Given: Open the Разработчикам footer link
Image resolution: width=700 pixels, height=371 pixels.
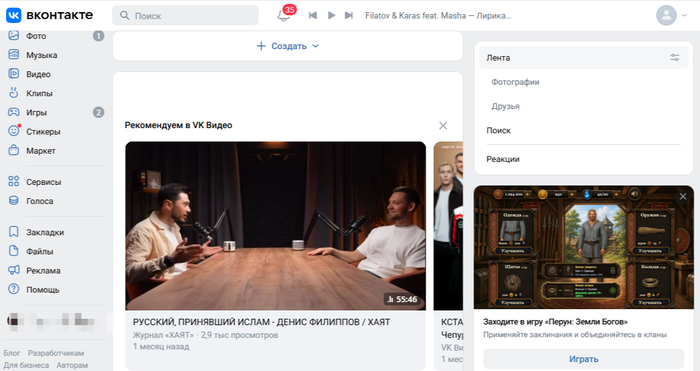Looking at the screenshot, I should pos(56,353).
